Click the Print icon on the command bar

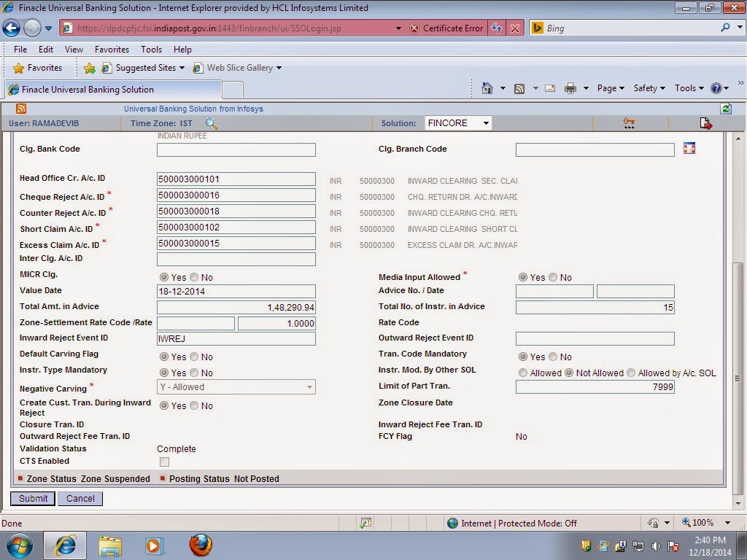click(568, 87)
